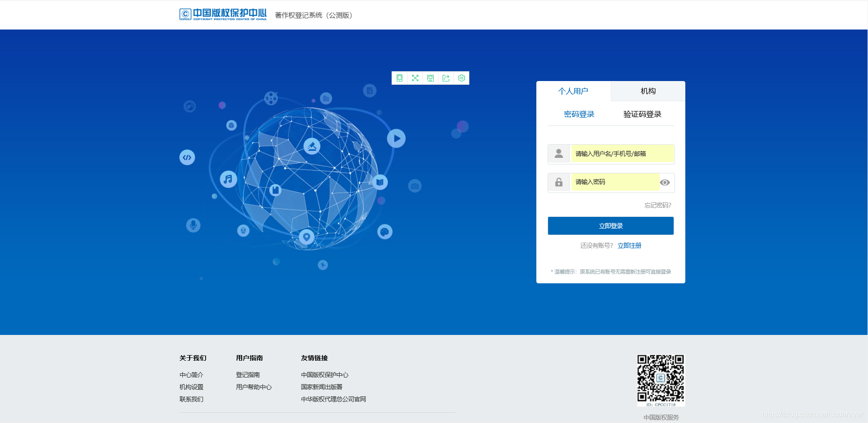This screenshot has height=423, width=868.
Task: Focus the 请输入用户名/手机号/邮箱 input field
Action: point(623,154)
